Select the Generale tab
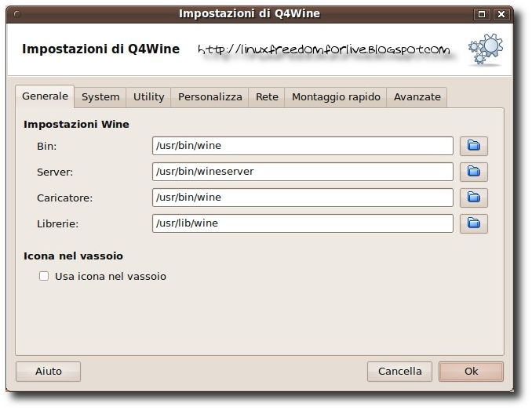This screenshot has width=532, height=410. [45, 96]
